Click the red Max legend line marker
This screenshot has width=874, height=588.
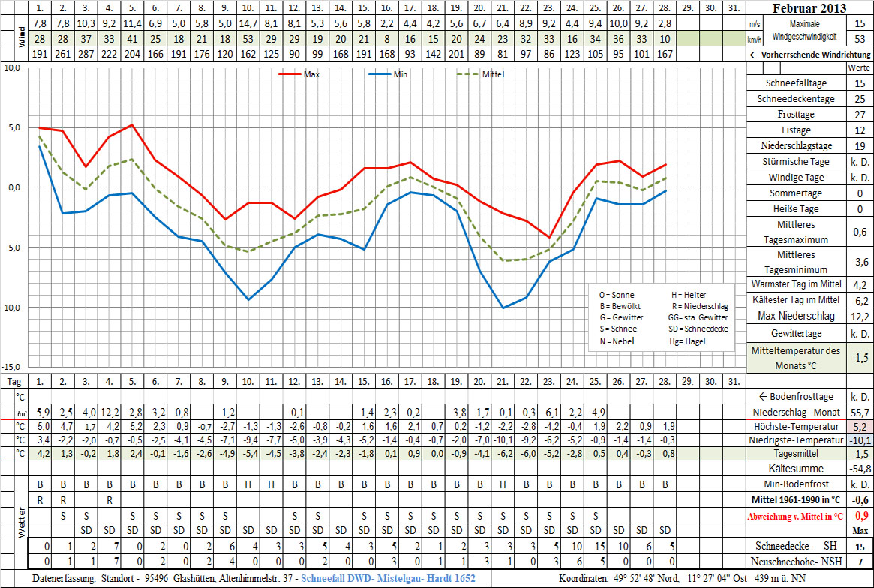pos(290,74)
